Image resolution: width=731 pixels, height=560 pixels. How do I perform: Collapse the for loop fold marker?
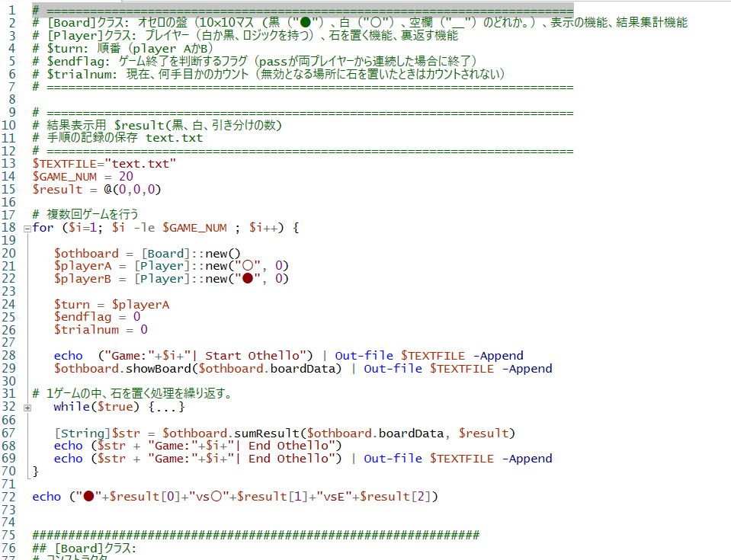click(27, 228)
